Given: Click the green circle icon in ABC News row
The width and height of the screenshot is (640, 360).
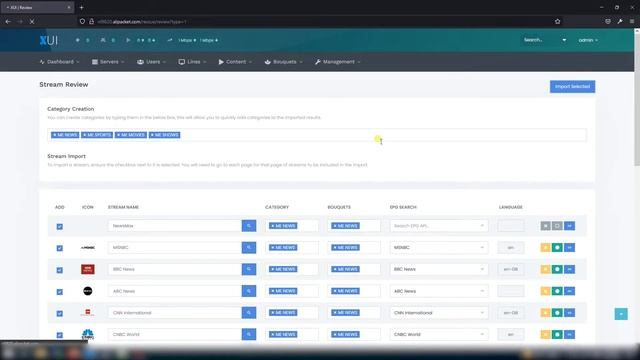Looking at the screenshot, I should click(x=557, y=291).
